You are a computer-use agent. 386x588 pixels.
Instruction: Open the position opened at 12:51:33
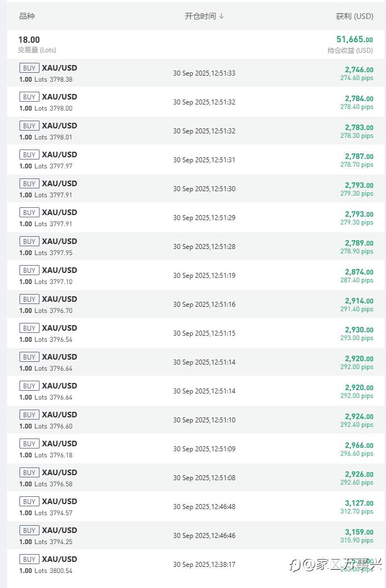pyautogui.click(x=204, y=73)
